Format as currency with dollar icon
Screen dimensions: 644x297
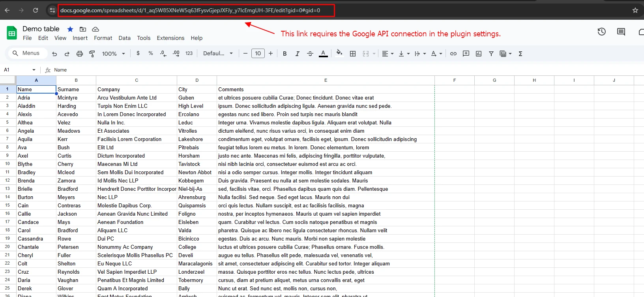click(x=138, y=53)
